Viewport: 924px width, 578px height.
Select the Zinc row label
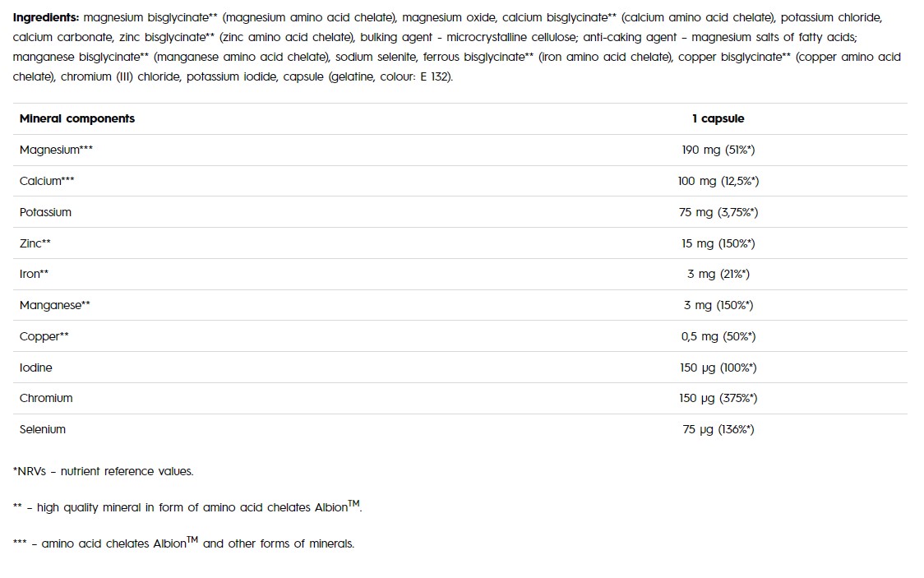tap(35, 243)
